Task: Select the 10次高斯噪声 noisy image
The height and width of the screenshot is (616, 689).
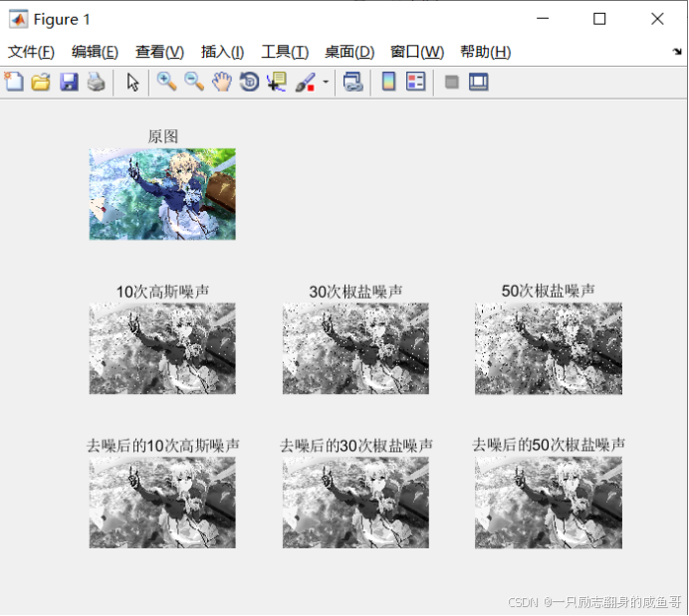Action: pos(162,348)
